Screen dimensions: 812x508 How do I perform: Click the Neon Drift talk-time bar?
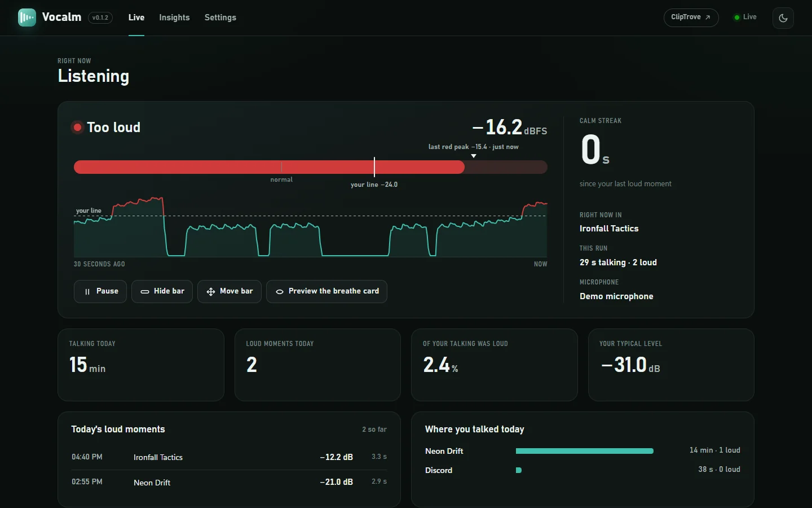(585, 451)
